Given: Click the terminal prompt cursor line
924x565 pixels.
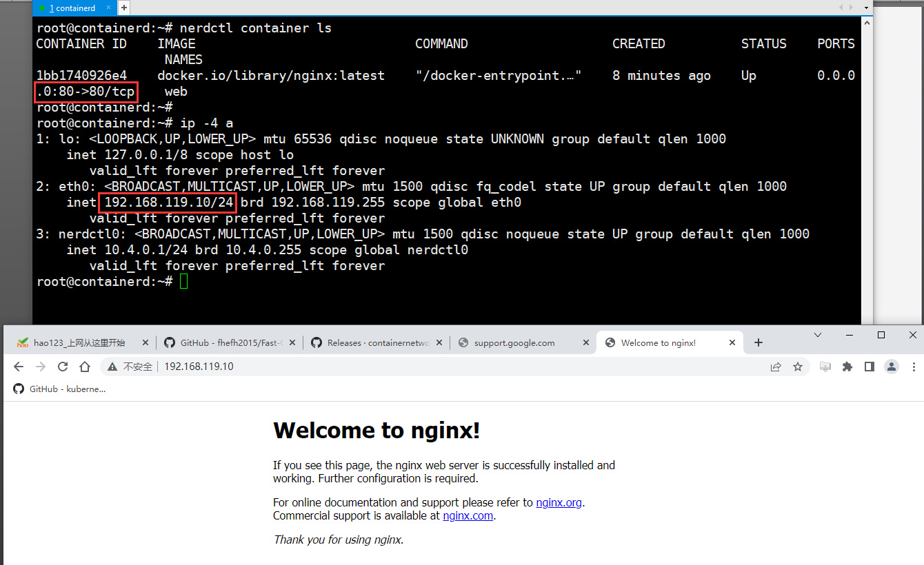Looking at the screenshot, I should tap(110, 282).
